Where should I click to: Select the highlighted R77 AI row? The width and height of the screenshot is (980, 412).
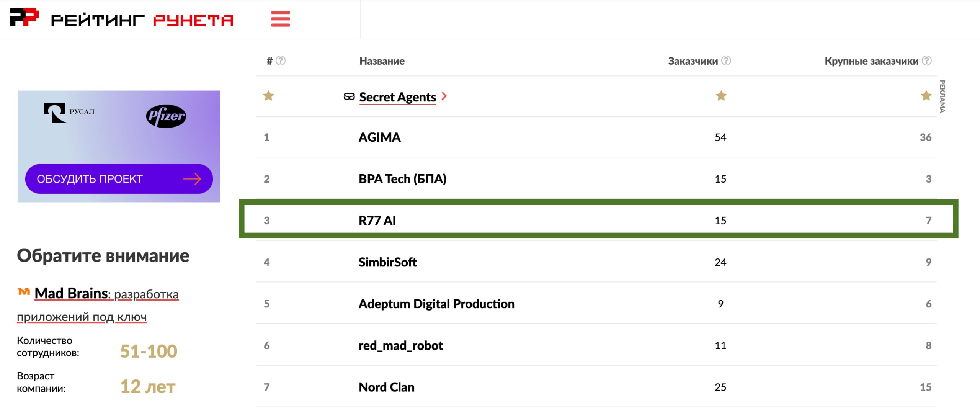pos(599,219)
